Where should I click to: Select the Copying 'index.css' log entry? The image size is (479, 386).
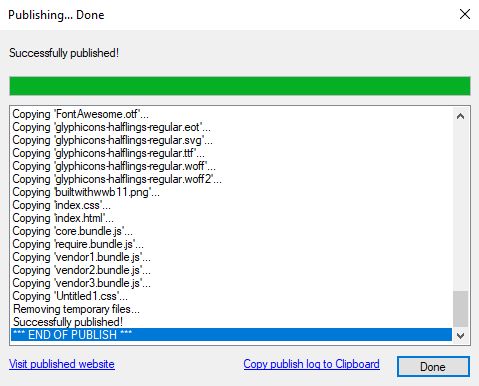(x=231, y=205)
